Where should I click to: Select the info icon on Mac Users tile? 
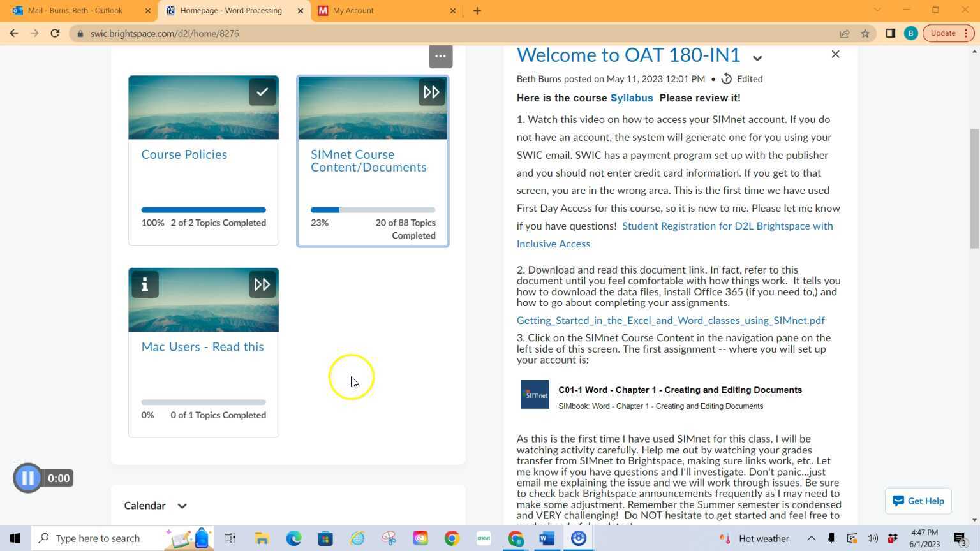click(x=145, y=284)
